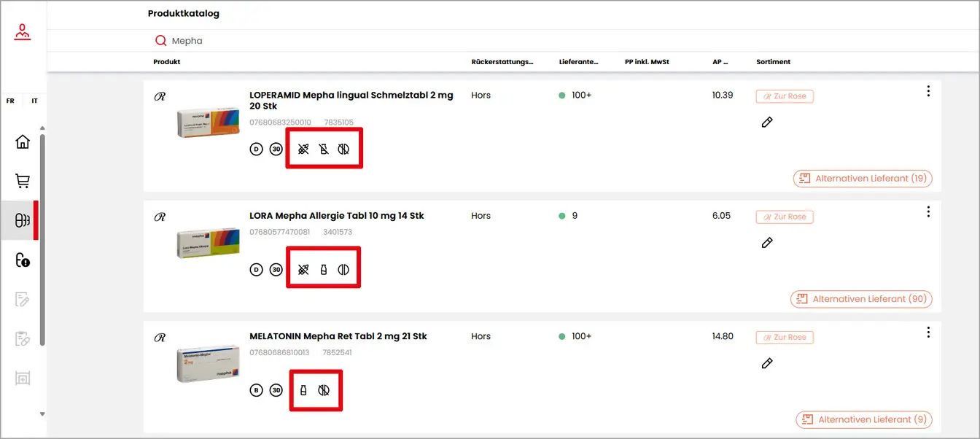Go to the home page via the house icon
The image size is (980, 439).
(x=23, y=141)
